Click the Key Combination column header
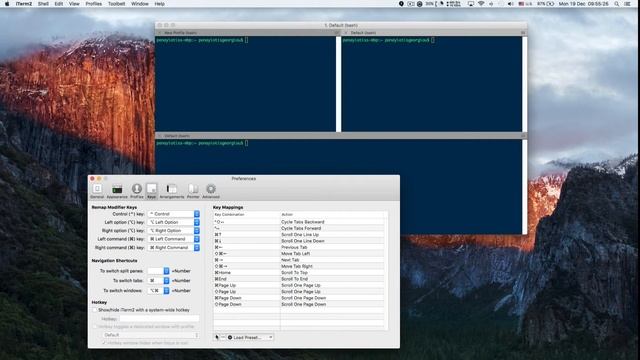 247,215
